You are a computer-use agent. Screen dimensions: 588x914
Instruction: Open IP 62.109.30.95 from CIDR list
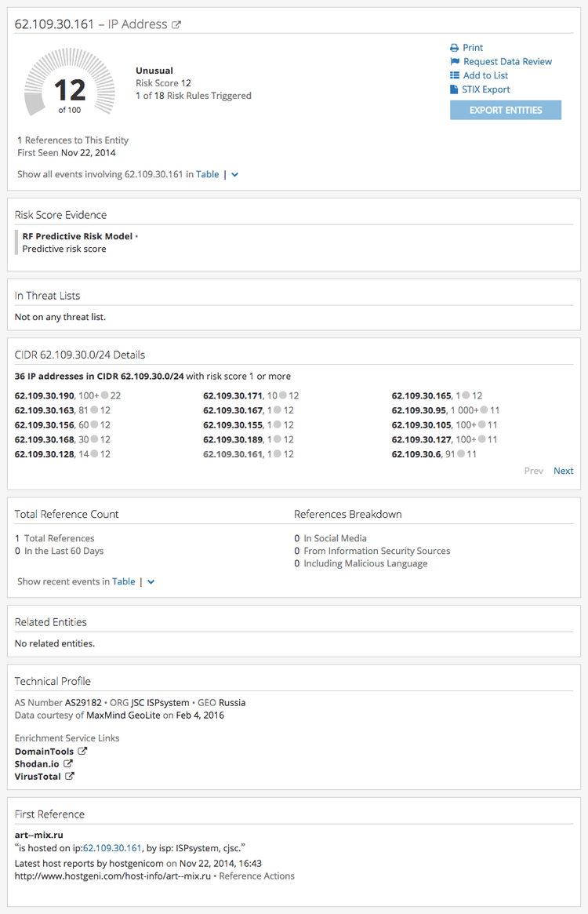pyautogui.click(x=418, y=410)
